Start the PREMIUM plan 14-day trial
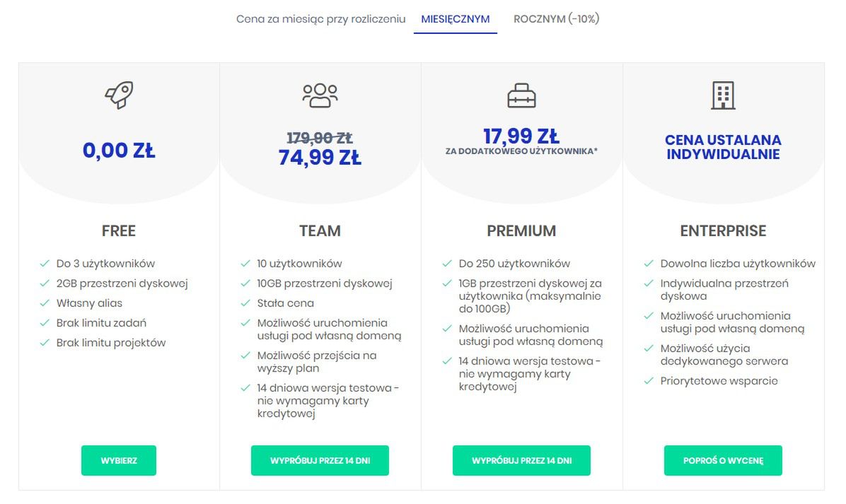The image size is (846, 504). click(x=521, y=460)
